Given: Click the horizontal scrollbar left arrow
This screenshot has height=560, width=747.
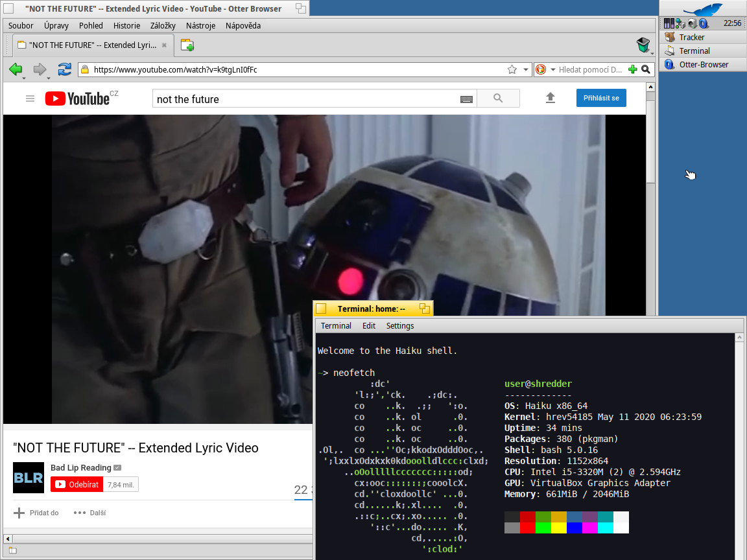Looking at the screenshot, I should (8, 539).
